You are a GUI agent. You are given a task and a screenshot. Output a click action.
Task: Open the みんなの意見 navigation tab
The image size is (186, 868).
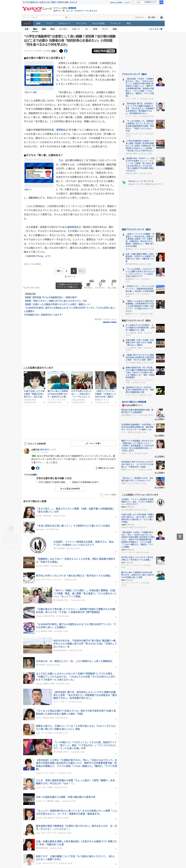98,23
